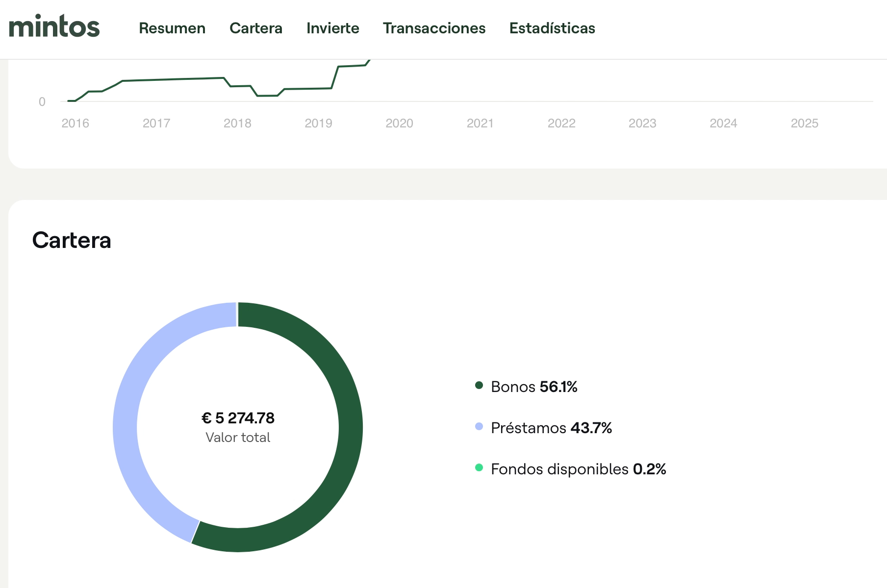
Task: Select the Bonos 56.1% legend label
Action: click(x=534, y=387)
